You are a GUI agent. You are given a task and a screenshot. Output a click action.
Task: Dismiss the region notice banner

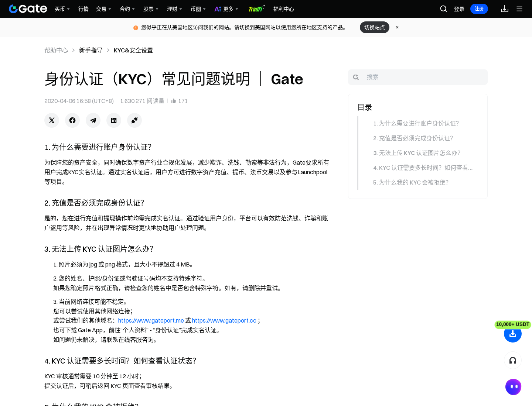click(397, 27)
